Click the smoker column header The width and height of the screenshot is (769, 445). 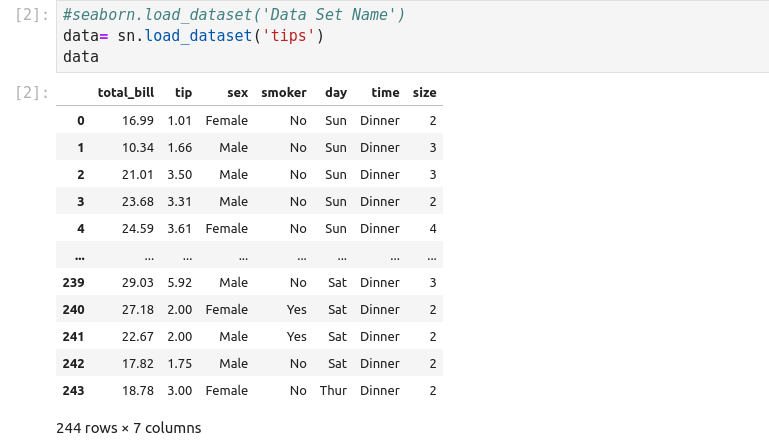[283, 93]
